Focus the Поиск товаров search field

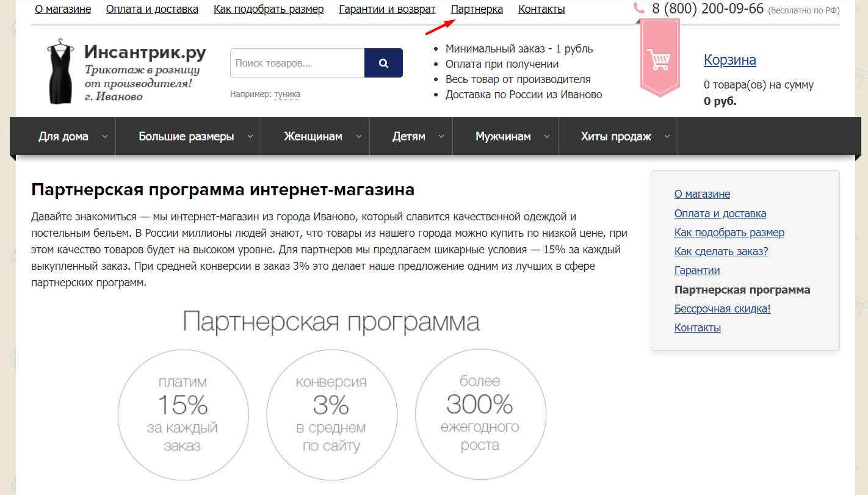click(x=297, y=63)
